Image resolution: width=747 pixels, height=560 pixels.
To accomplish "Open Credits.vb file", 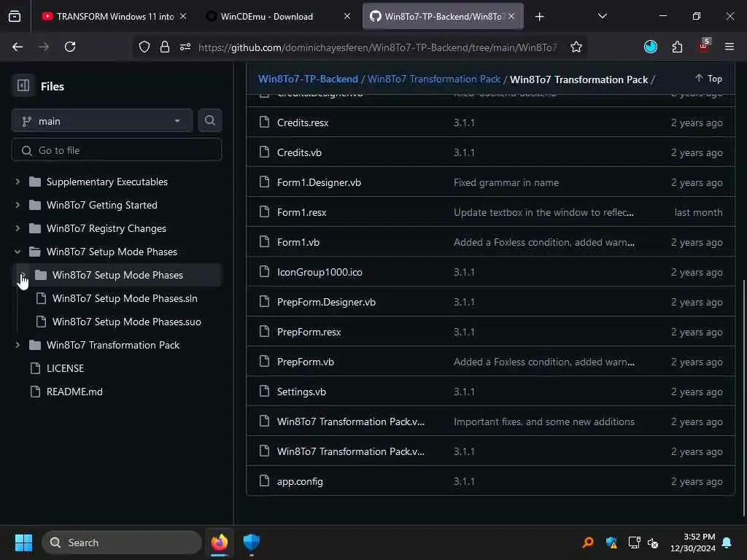I will point(299,152).
